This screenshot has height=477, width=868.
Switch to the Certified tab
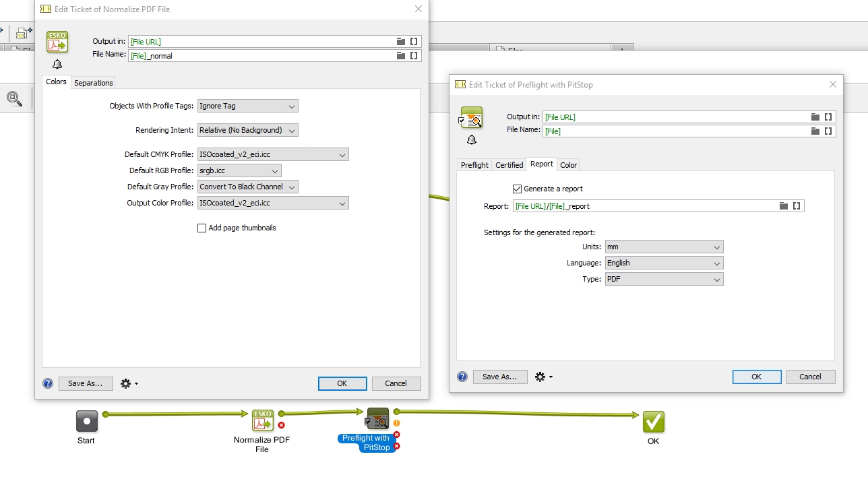(509, 165)
